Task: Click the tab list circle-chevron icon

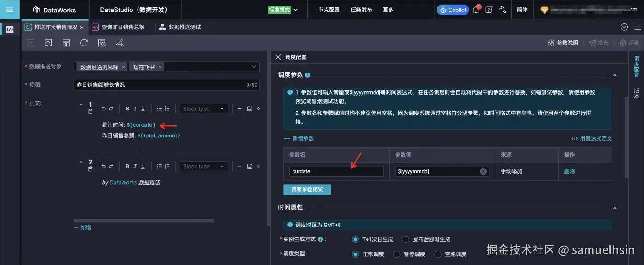Action: pyautogui.click(x=624, y=27)
